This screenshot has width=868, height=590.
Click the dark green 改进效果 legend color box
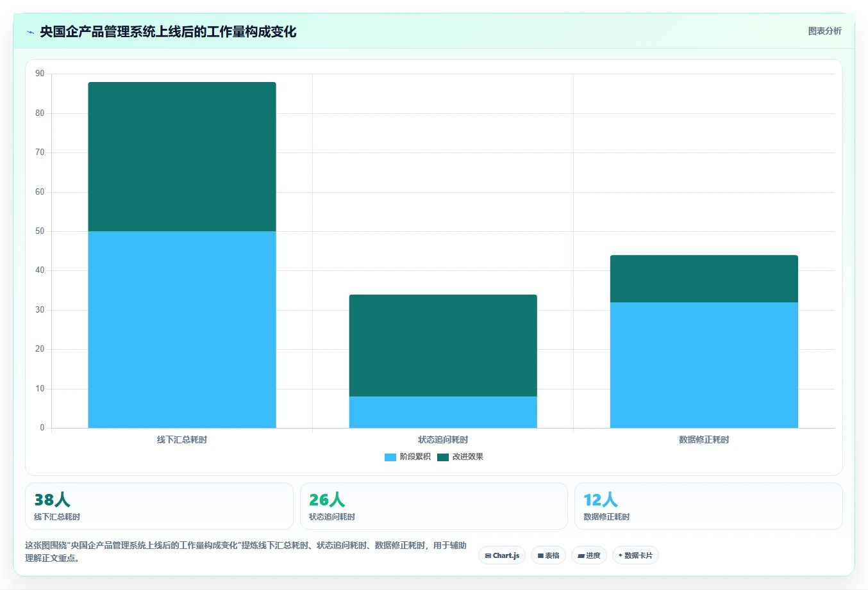(443, 457)
